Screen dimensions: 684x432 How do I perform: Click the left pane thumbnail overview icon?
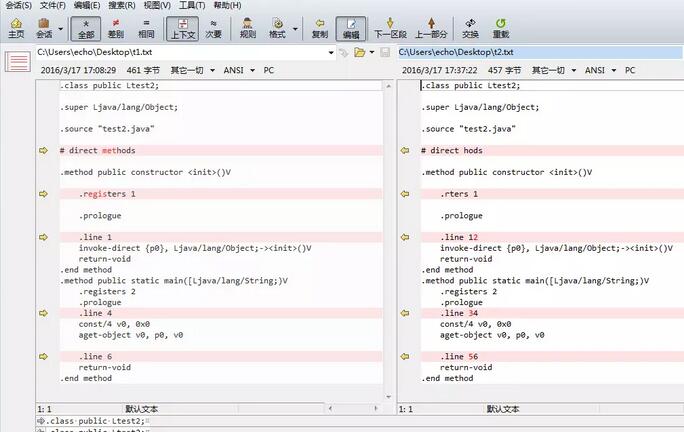click(17, 62)
